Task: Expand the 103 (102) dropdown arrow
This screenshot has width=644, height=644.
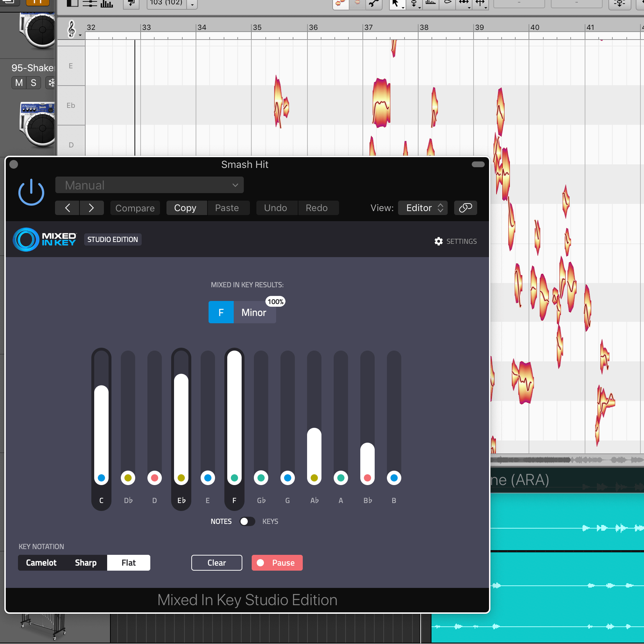Action: (192, 4)
